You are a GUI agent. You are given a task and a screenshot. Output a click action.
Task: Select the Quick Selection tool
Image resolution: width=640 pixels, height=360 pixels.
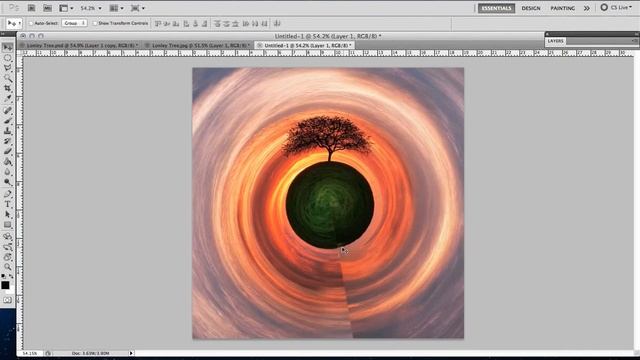(x=7, y=78)
